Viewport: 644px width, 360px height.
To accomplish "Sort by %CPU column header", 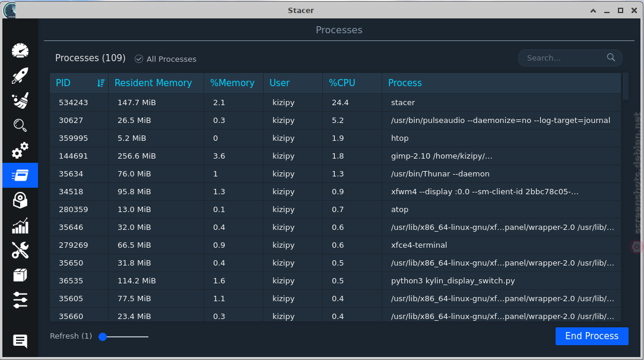I will point(353,83).
